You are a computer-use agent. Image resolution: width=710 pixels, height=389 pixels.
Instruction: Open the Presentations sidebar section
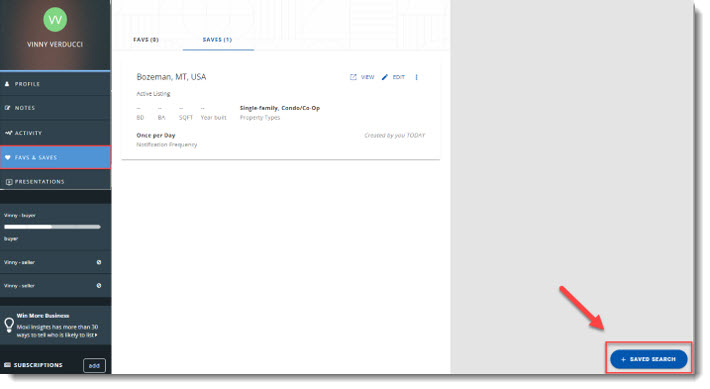coord(55,182)
